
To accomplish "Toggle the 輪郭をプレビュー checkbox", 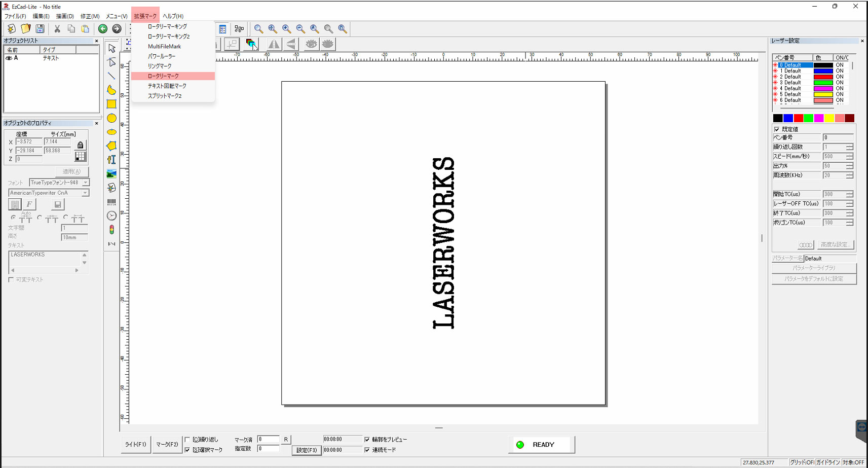I will 367,440.
